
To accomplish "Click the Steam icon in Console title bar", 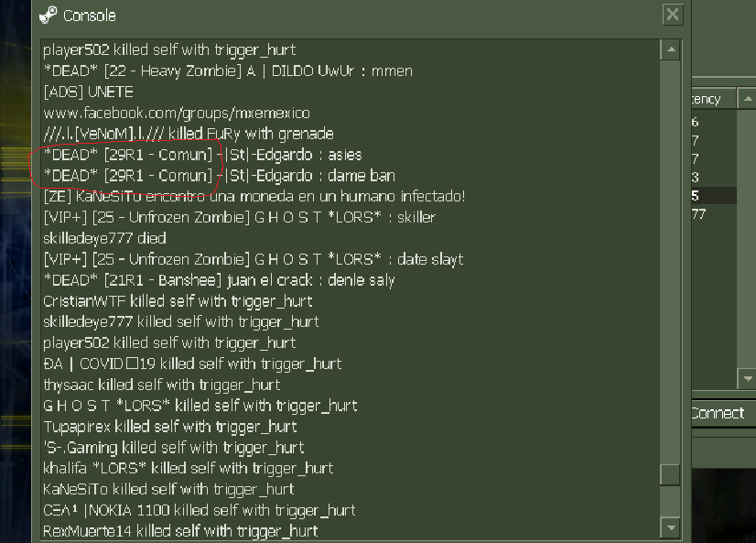I will pos(49,15).
